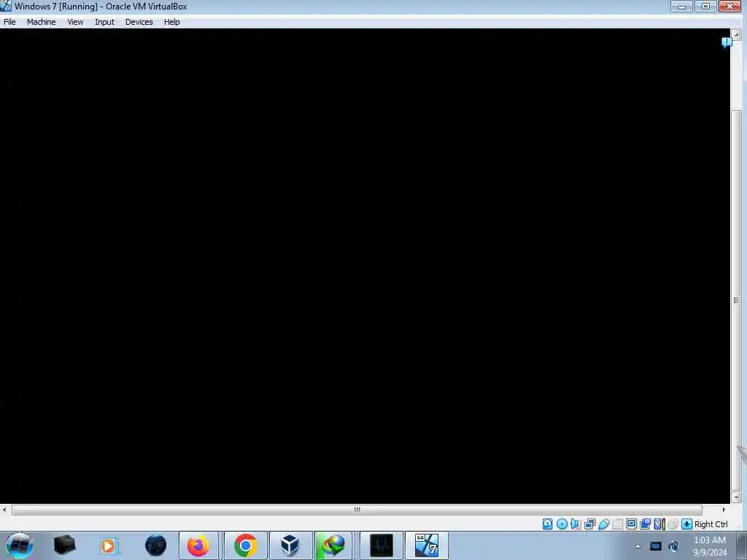747x560 pixels.
Task: Click the CPU virtualization V status icon
Action: point(659,524)
